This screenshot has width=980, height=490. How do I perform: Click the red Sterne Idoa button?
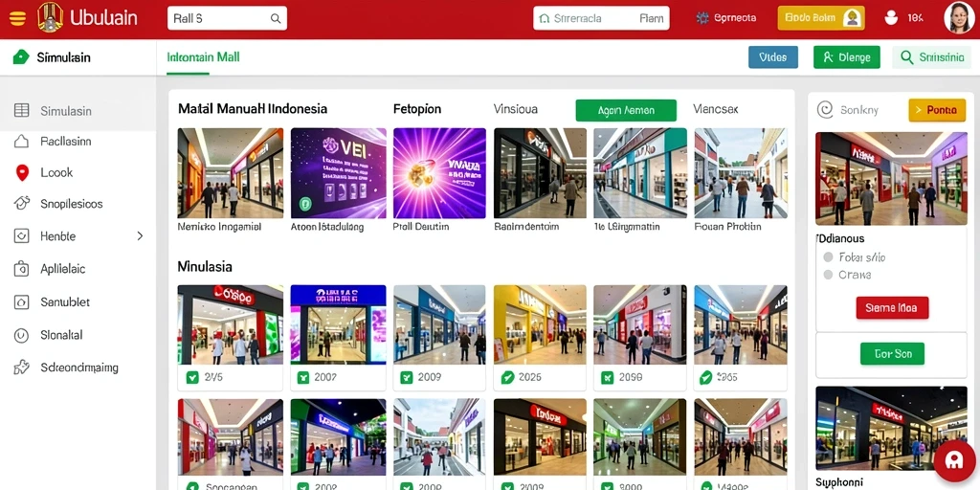tap(892, 308)
